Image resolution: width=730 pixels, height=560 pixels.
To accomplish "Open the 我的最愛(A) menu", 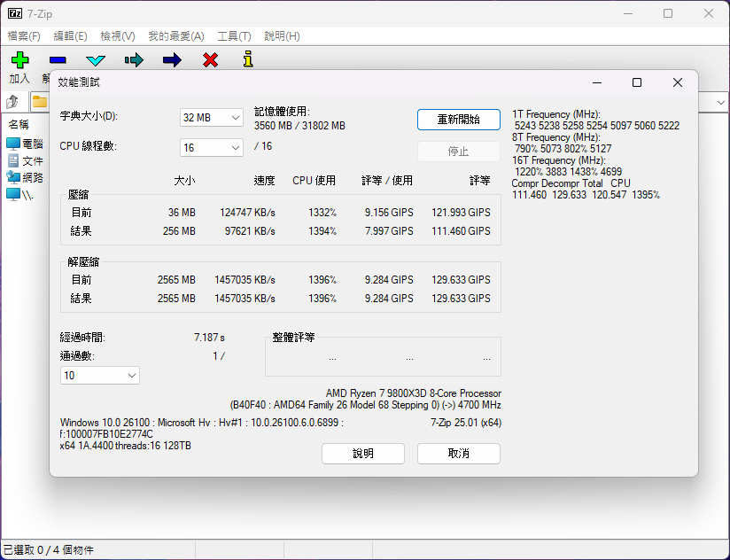I will tap(175, 36).
